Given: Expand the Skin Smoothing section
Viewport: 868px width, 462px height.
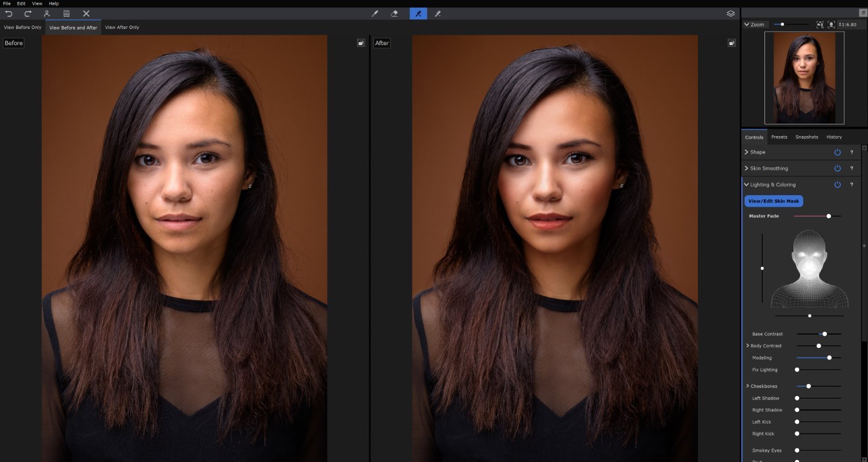Looking at the screenshot, I should click(746, 168).
